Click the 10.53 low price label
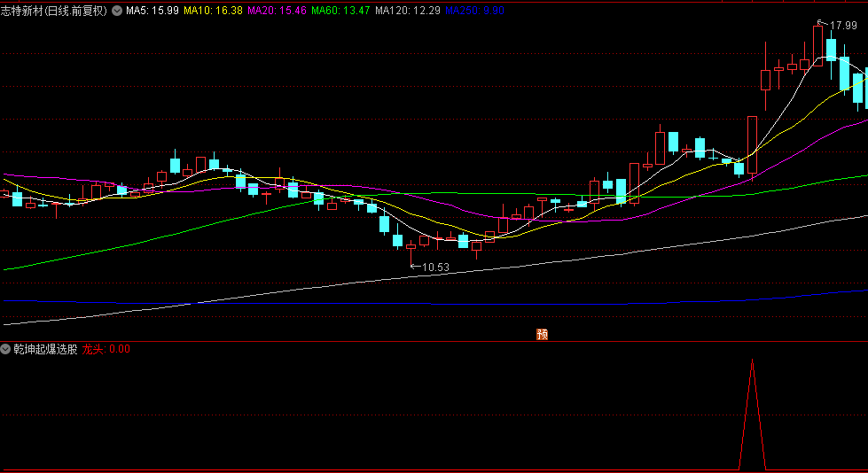This screenshot has width=868, height=473. 435,268
